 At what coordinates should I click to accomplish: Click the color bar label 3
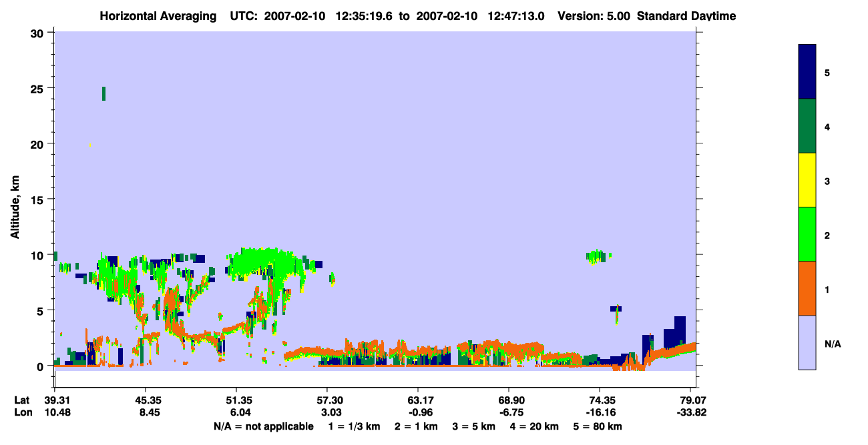coord(827,180)
